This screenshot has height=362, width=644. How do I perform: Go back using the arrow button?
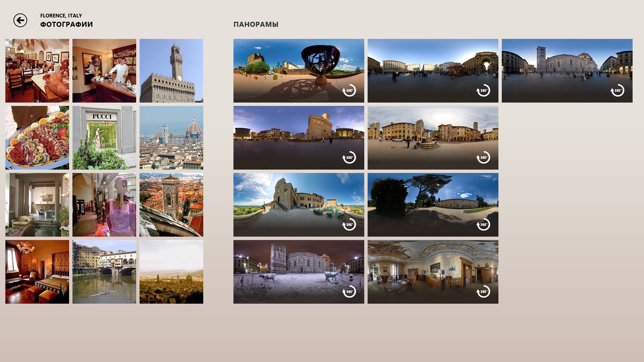click(20, 20)
